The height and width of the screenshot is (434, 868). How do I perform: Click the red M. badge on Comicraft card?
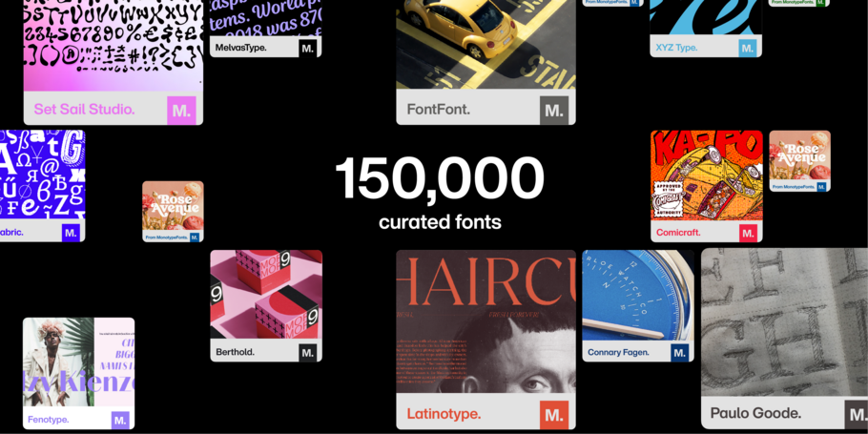[x=748, y=233]
